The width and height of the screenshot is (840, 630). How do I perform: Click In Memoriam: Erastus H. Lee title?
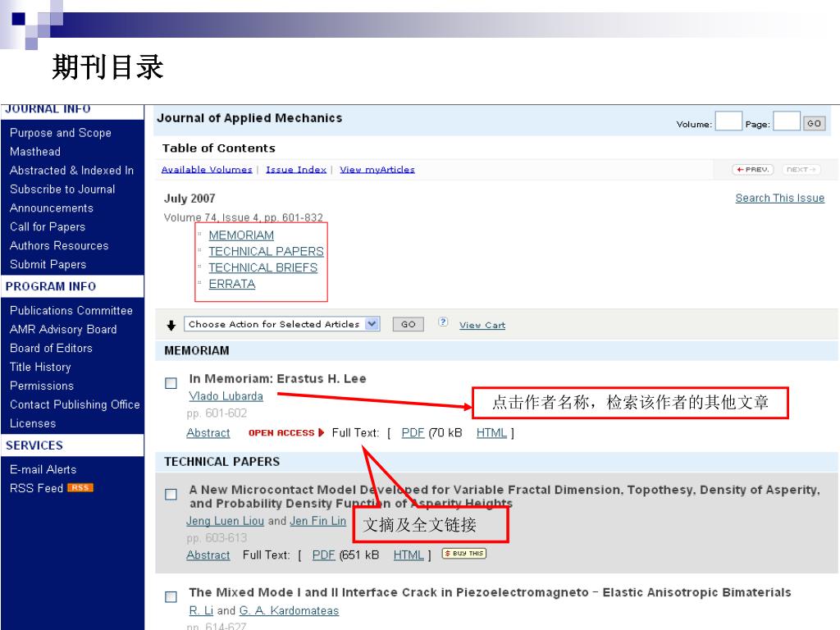[x=277, y=379]
